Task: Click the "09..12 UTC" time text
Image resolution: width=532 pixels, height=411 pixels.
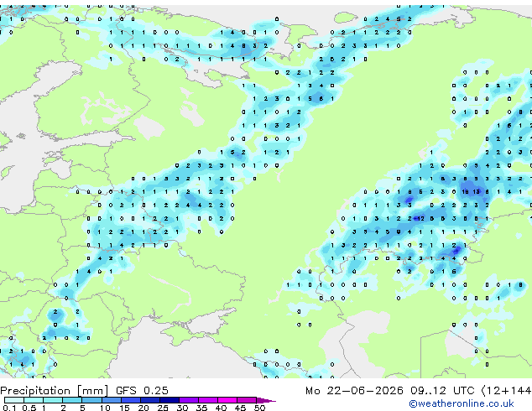Action: coord(442,391)
